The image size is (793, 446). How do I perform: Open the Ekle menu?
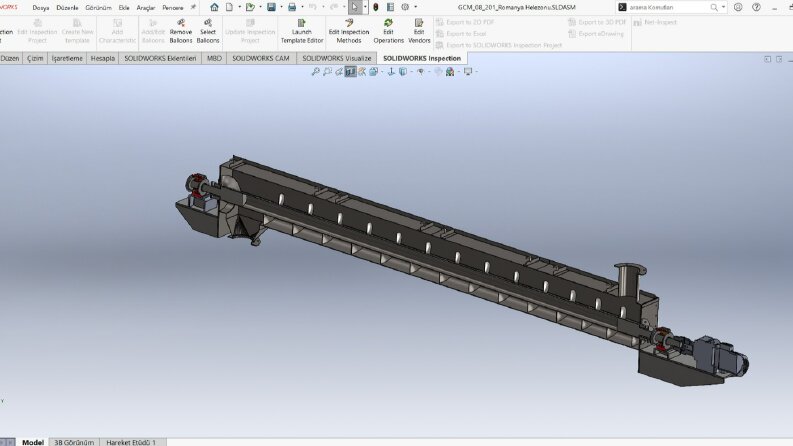[x=124, y=8]
